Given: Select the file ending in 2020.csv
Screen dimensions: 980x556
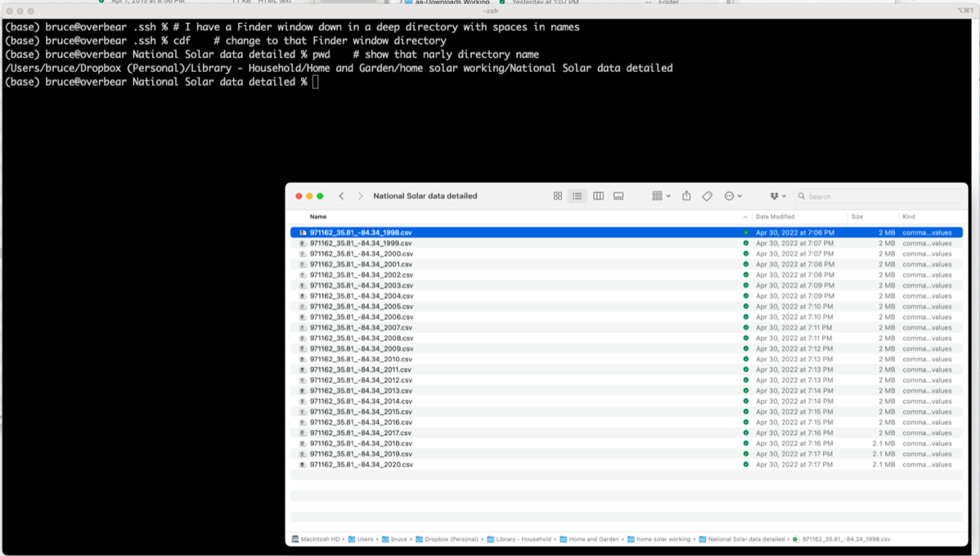Looking at the screenshot, I should pos(361,464).
